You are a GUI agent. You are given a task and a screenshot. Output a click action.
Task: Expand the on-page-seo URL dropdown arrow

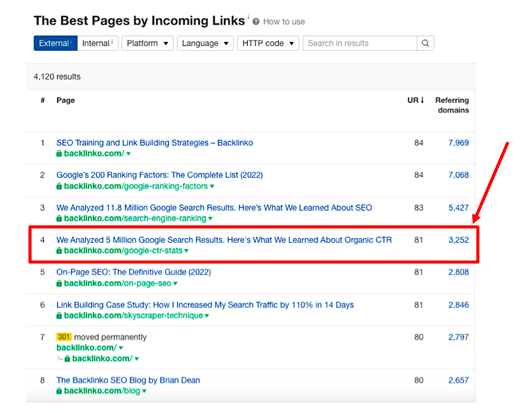click(176, 283)
